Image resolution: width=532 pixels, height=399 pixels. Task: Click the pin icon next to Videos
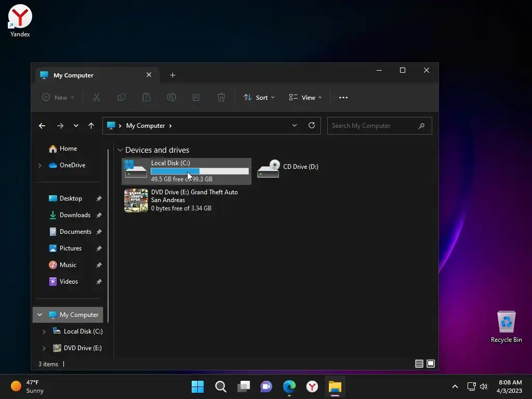(99, 282)
